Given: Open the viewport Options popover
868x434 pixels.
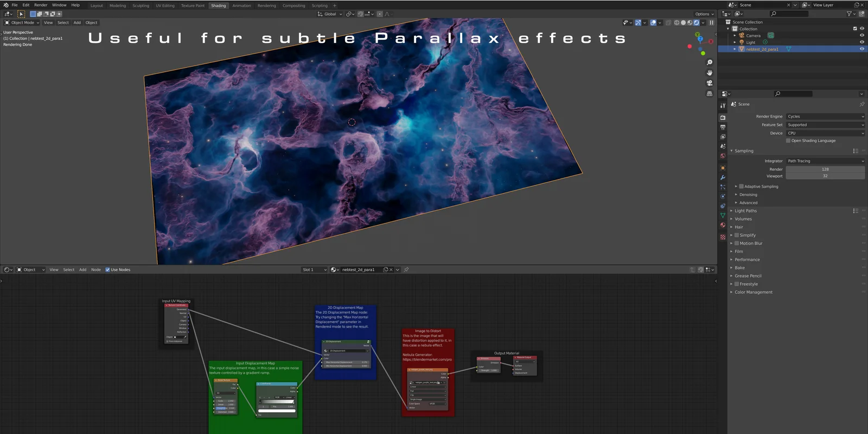Looking at the screenshot, I should pyautogui.click(x=704, y=14).
